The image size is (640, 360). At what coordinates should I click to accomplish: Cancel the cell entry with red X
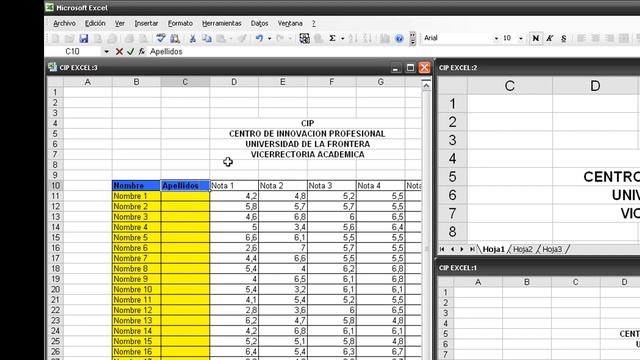coord(119,51)
